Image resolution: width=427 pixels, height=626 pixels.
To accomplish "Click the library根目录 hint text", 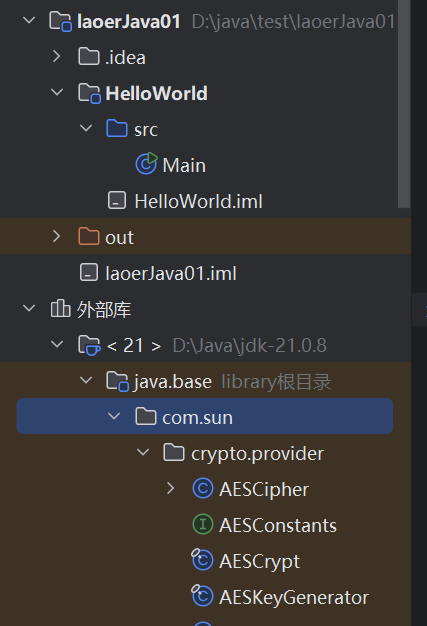I will point(276,382).
